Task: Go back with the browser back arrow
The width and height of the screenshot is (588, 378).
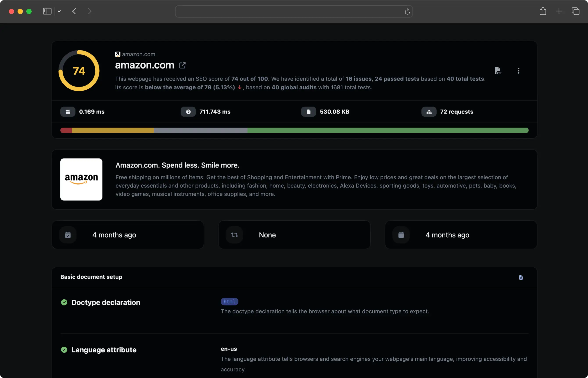Action: [74, 11]
